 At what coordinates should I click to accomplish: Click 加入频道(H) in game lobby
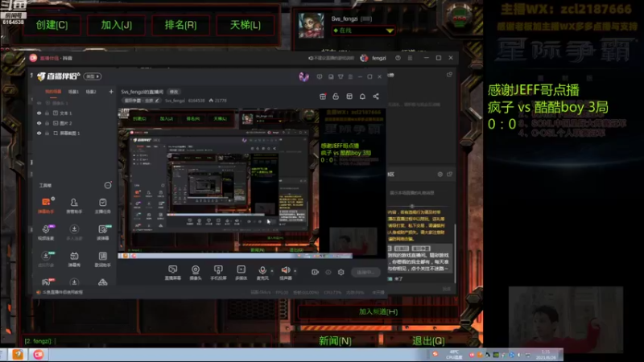pyautogui.click(x=378, y=311)
